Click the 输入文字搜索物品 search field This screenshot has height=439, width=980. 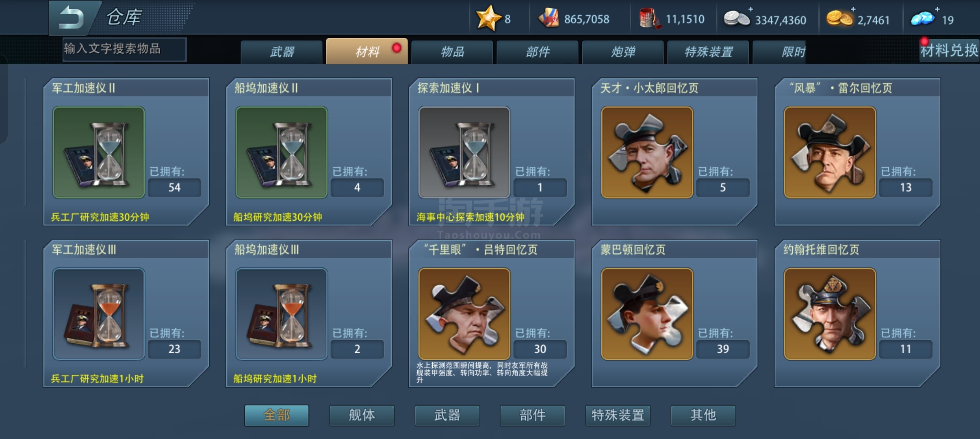click(125, 49)
